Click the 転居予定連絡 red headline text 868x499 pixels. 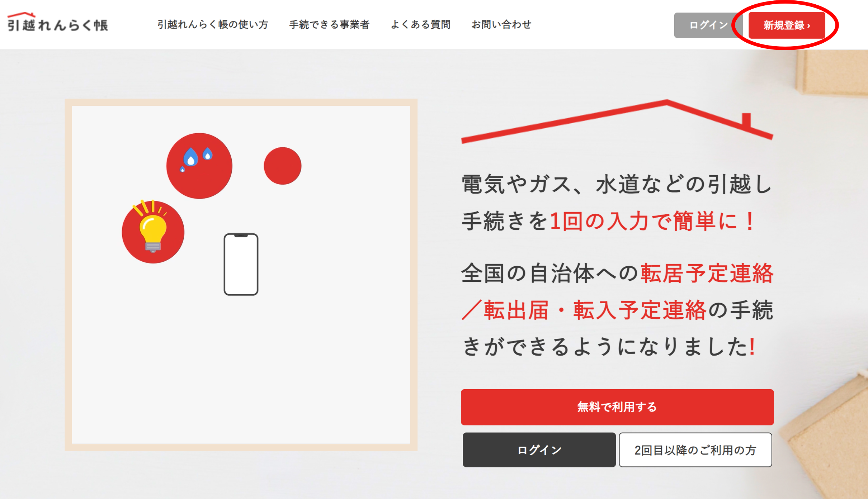tap(707, 273)
